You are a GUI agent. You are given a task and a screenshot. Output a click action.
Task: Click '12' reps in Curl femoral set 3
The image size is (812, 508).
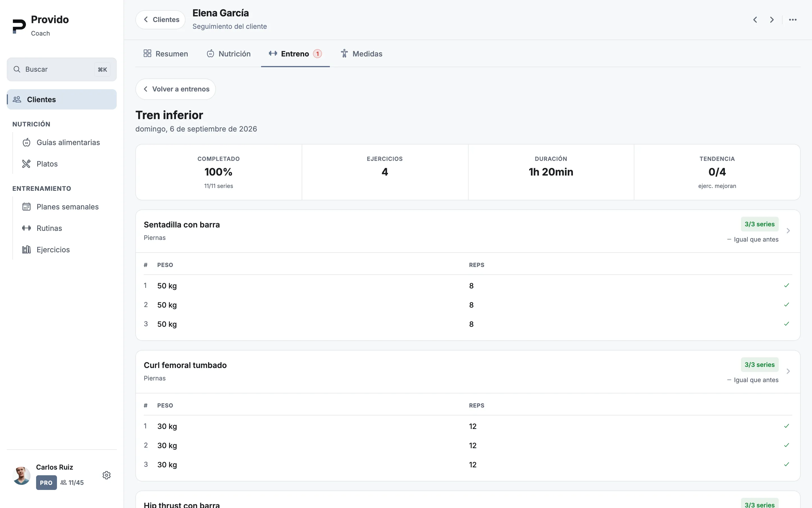click(473, 465)
